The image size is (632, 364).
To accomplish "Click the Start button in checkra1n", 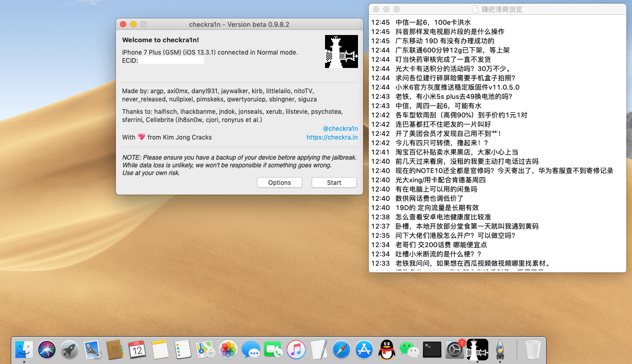I will click(x=334, y=183).
